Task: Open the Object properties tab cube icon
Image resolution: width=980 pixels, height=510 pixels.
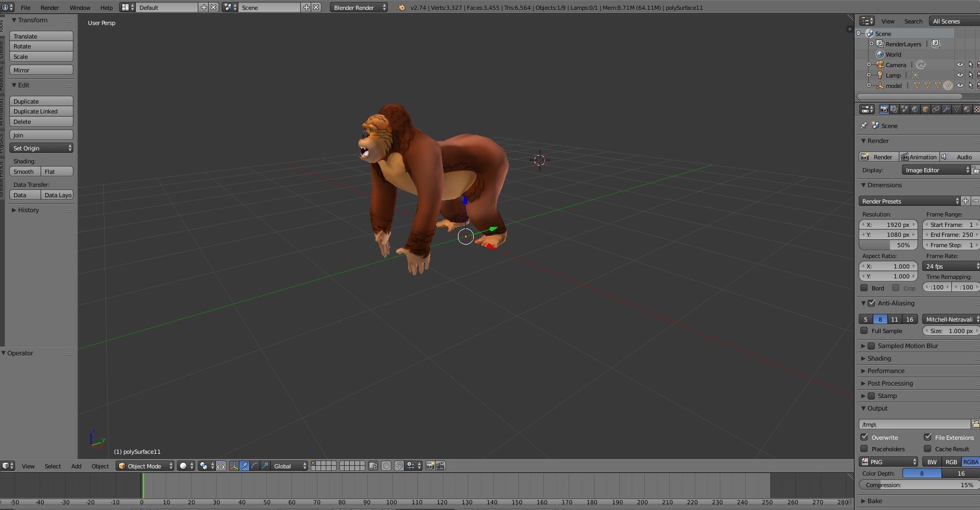Action: click(925, 109)
